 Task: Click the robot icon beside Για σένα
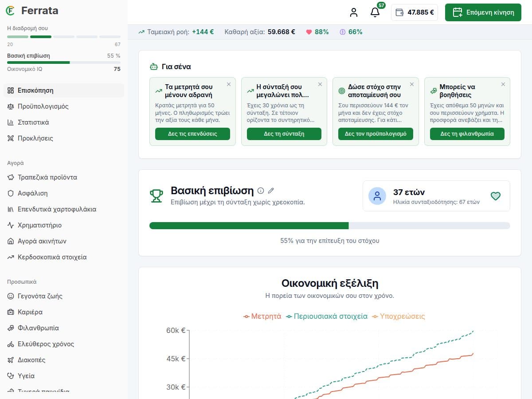[x=154, y=67]
